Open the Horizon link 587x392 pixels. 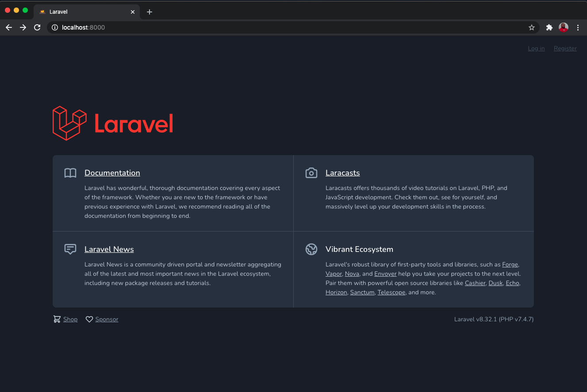pyautogui.click(x=336, y=292)
